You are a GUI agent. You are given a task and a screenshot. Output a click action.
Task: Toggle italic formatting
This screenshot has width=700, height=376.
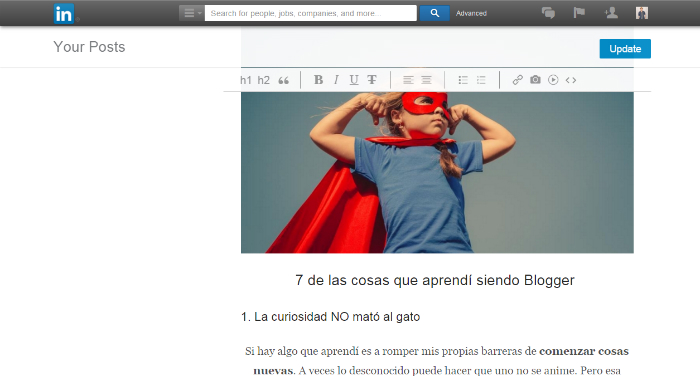pyautogui.click(x=336, y=80)
